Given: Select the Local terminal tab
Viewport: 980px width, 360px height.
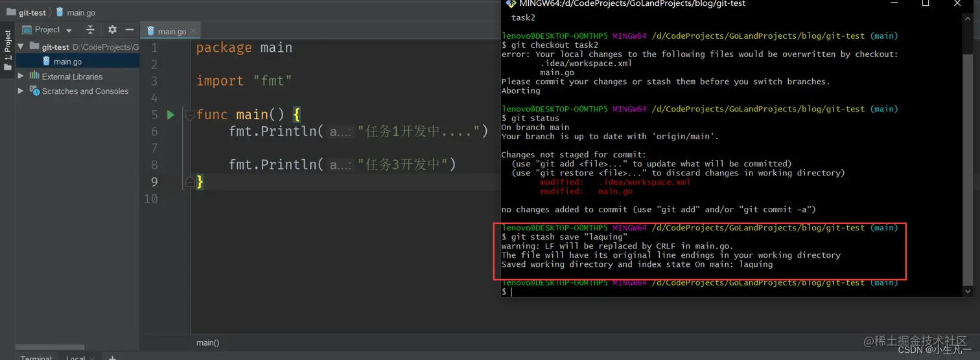Looking at the screenshot, I should tap(76, 357).
